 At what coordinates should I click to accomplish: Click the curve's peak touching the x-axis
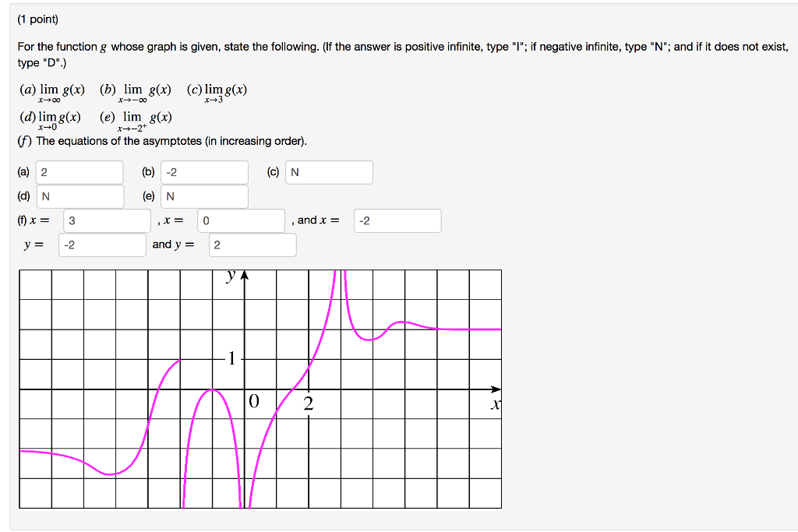point(212,390)
